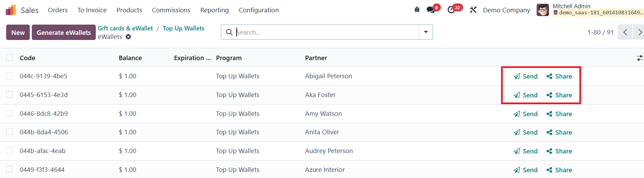
Task: Open the Demo Company switcher
Action: 506,10
